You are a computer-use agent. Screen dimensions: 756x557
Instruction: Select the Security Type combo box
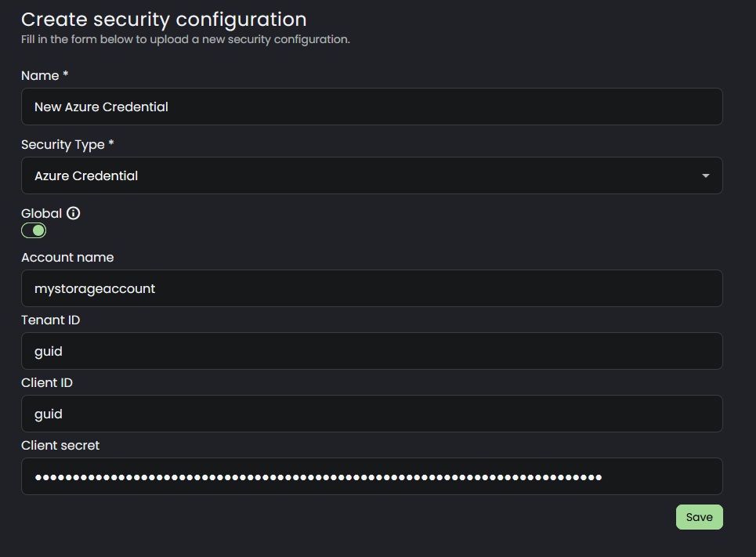click(372, 175)
